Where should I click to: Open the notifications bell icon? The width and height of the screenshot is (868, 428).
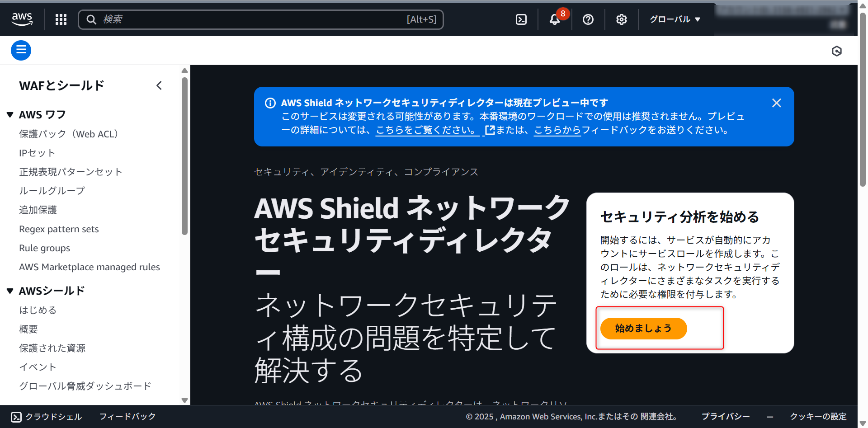(x=555, y=19)
